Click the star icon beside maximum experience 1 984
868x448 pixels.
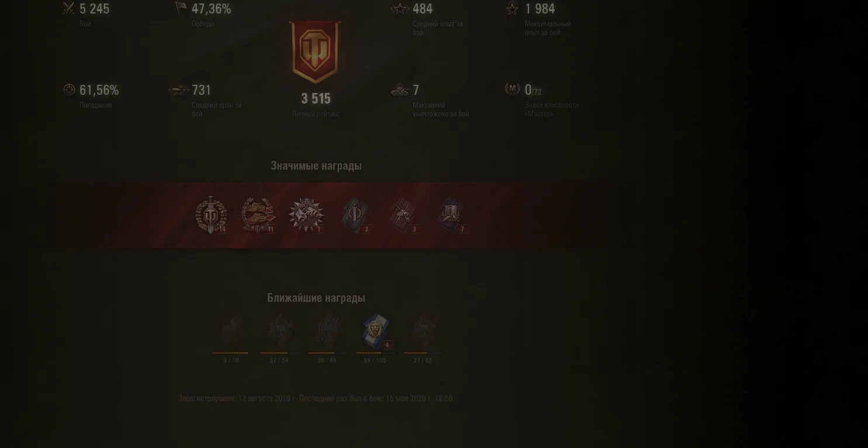point(512,8)
